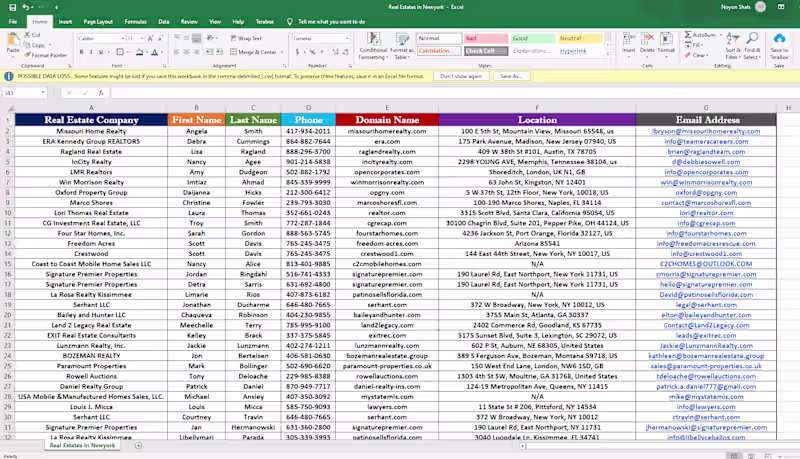This screenshot has height=459, width=800.
Task: Click the Cut scissors command
Action: point(32,35)
